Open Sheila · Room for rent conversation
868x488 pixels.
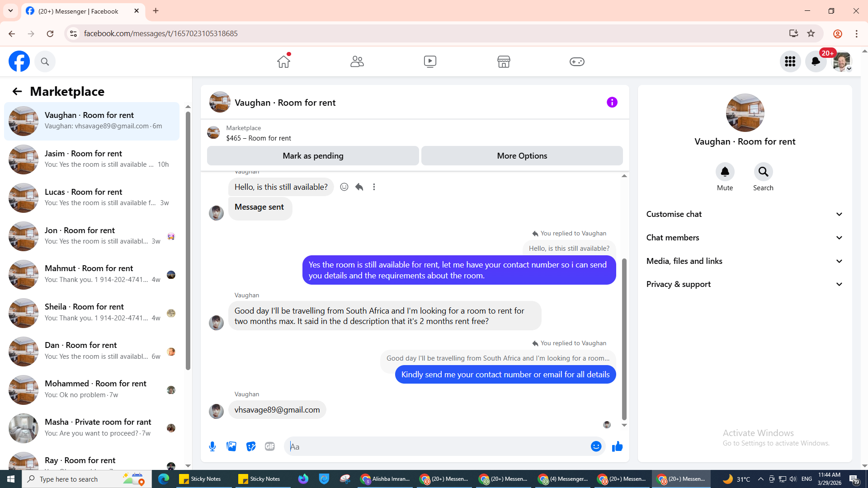point(92,313)
